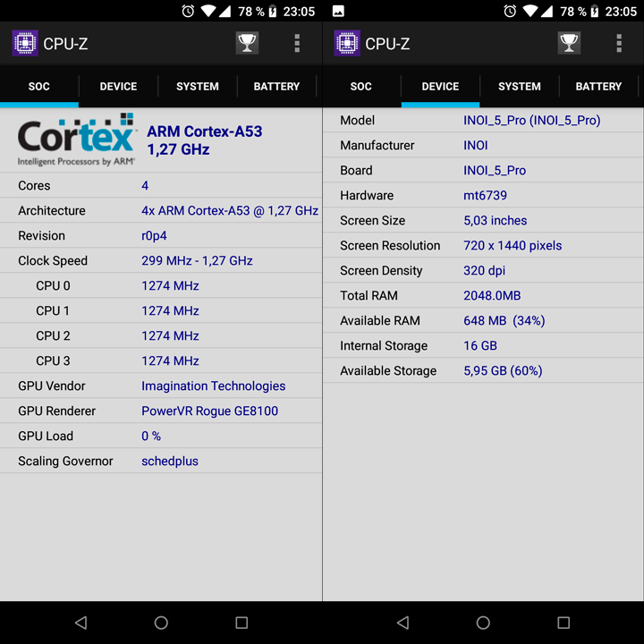Tap the CPU 2 row label
The height and width of the screenshot is (644, 644).
pyautogui.click(x=53, y=336)
